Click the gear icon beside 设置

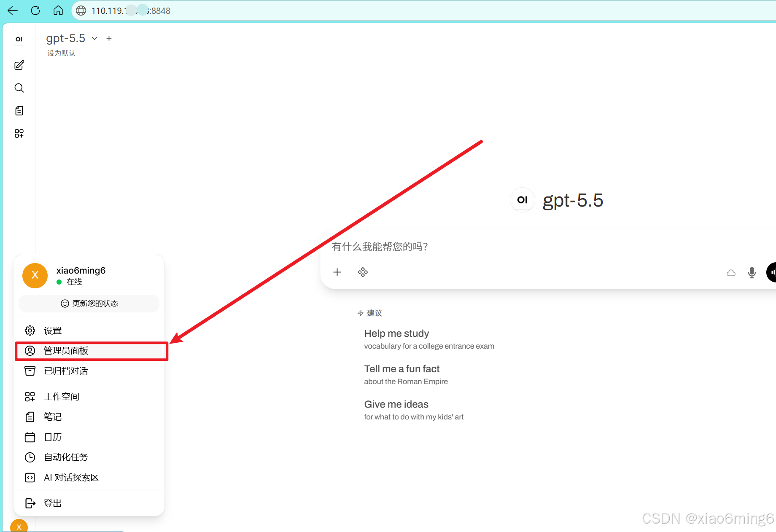tap(30, 330)
